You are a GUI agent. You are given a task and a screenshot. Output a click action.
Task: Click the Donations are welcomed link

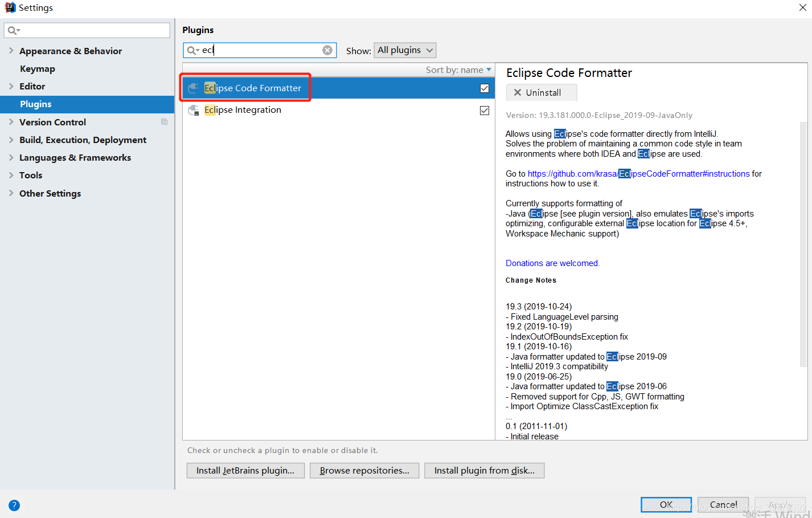click(x=552, y=263)
